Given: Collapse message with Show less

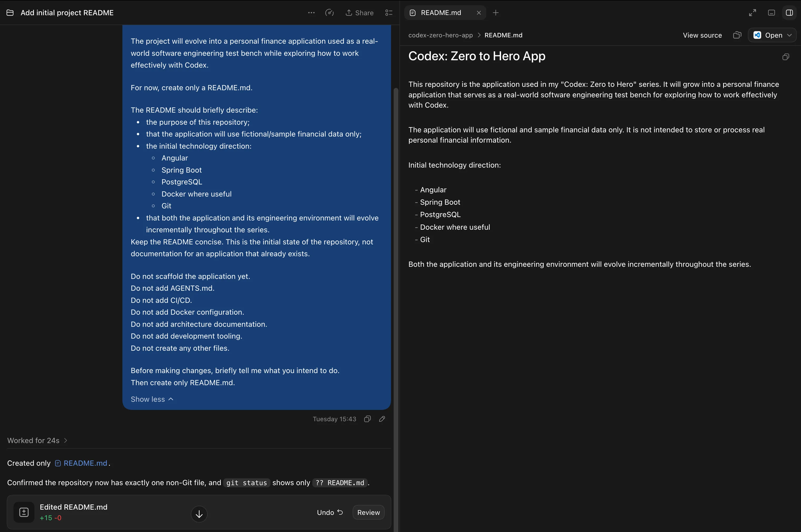Looking at the screenshot, I should click(x=152, y=399).
